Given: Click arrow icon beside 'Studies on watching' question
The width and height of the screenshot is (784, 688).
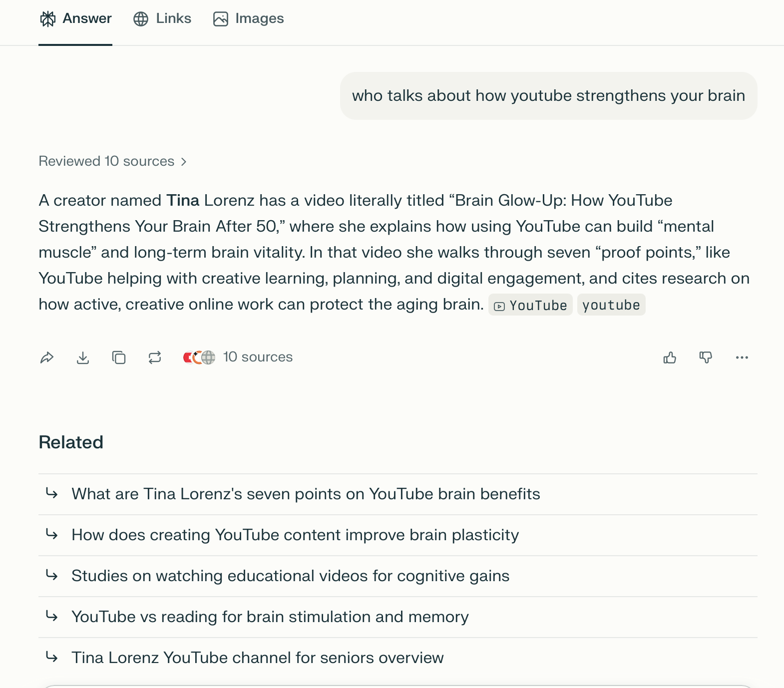Looking at the screenshot, I should pyautogui.click(x=51, y=576).
